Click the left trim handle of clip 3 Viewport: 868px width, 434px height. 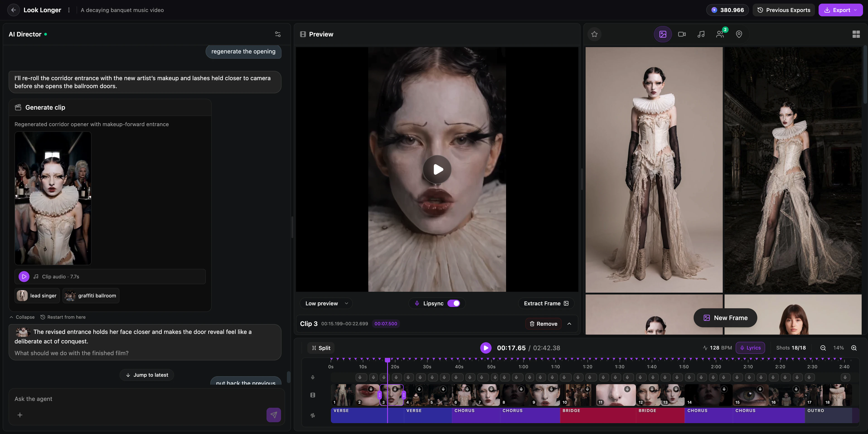coord(380,395)
